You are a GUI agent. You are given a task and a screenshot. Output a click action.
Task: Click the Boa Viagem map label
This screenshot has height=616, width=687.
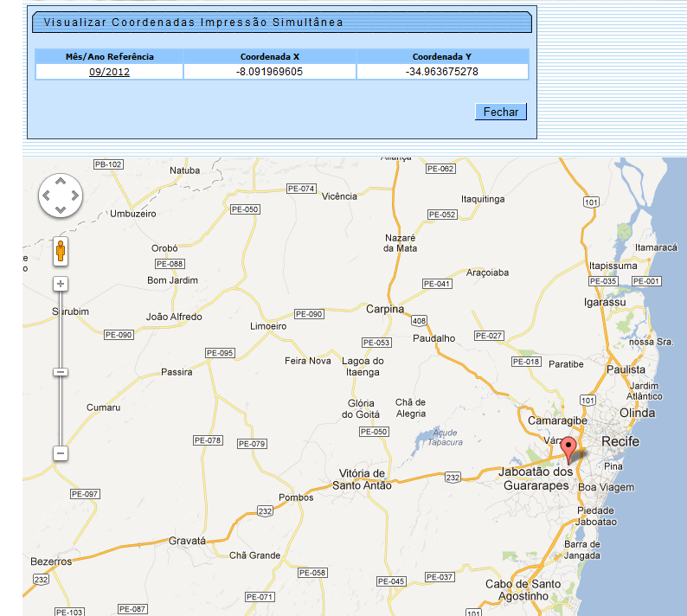pos(606,488)
